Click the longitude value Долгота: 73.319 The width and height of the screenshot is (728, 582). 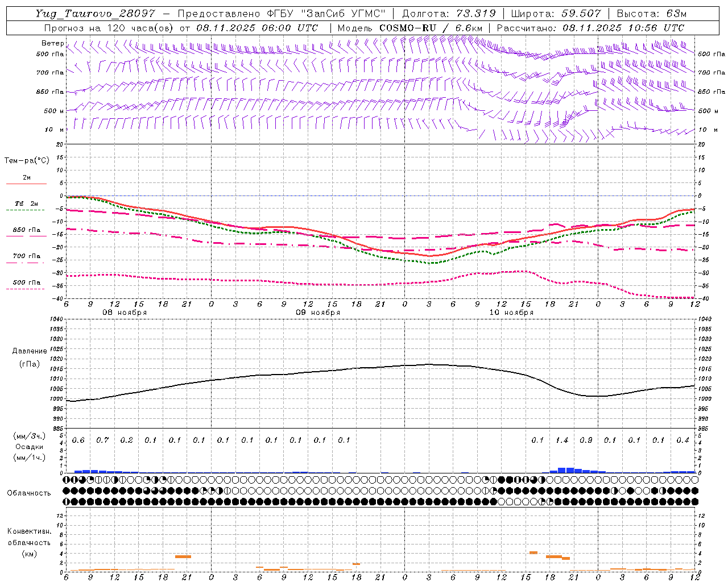click(449, 14)
